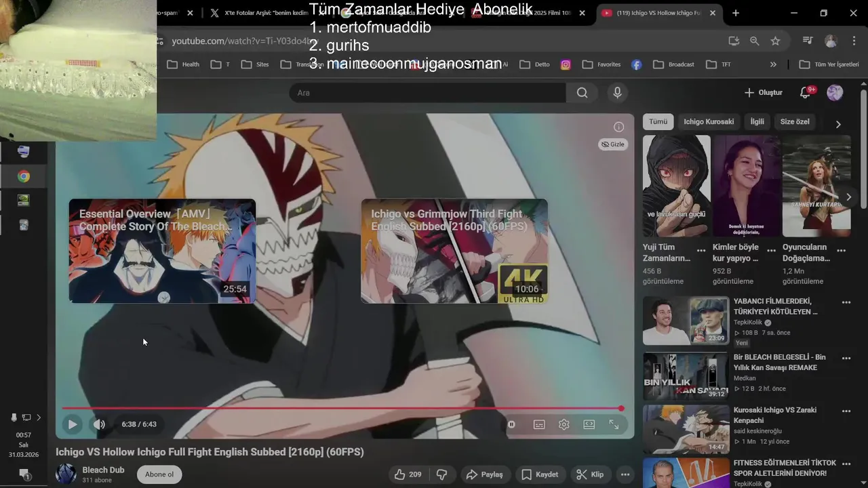Viewport: 868px width, 488px height.
Task: Open the Facebook bookmark icon
Action: pos(637,64)
